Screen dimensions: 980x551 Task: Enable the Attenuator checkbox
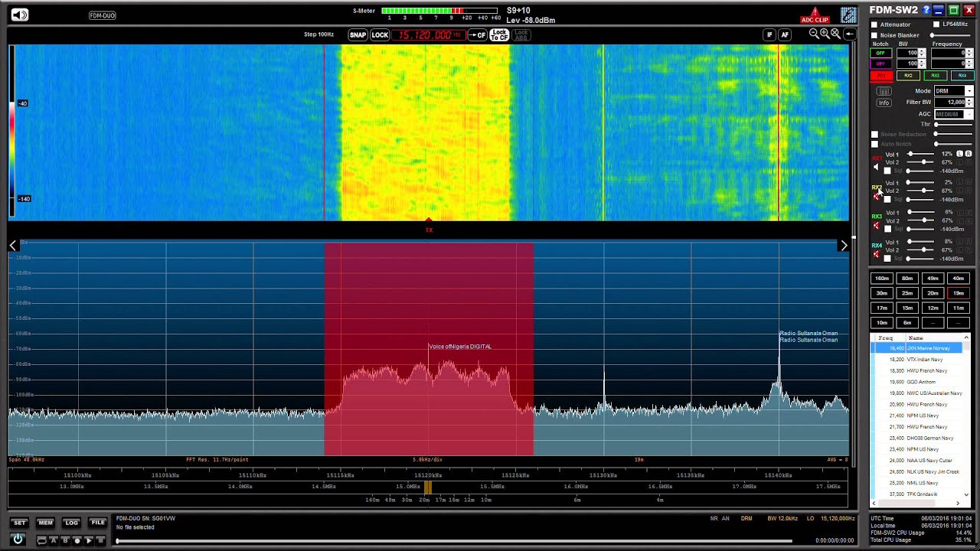874,24
